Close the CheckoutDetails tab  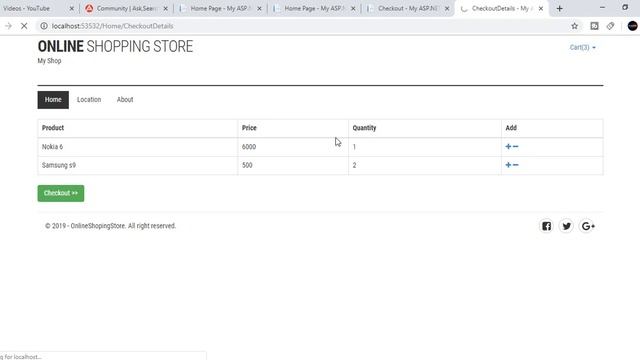point(541,9)
